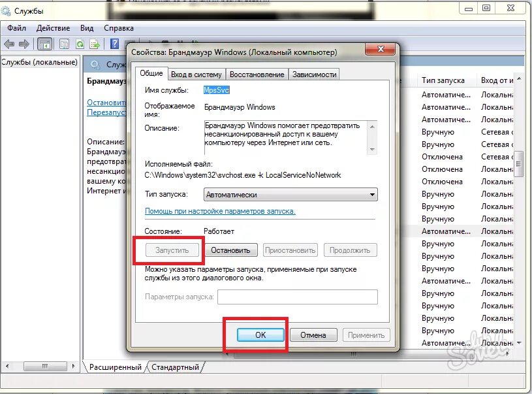The height and width of the screenshot is (394, 532).
Task: Click the Службы gear icon in title bar
Action: (x=6, y=11)
